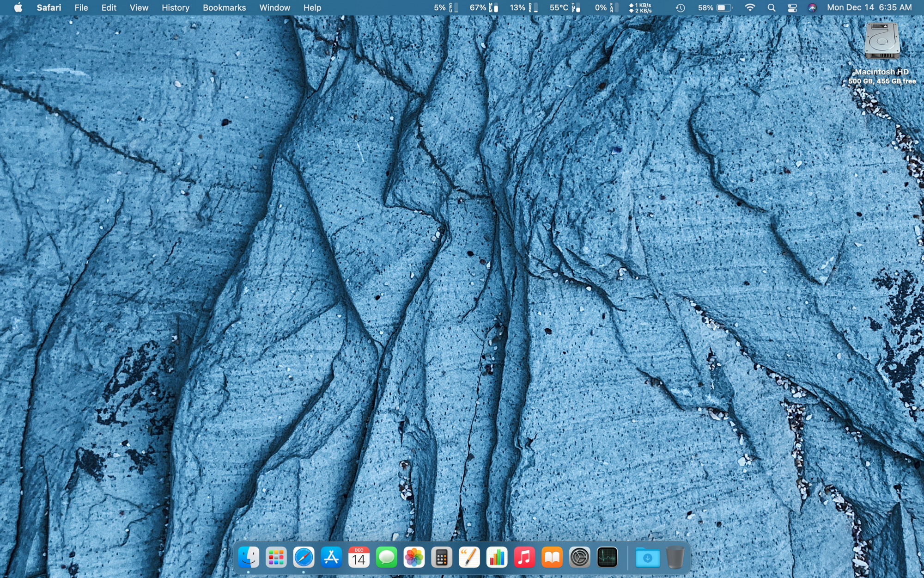Open System Preferences gear icon
The image size is (924, 578).
pyautogui.click(x=579, y=557)
